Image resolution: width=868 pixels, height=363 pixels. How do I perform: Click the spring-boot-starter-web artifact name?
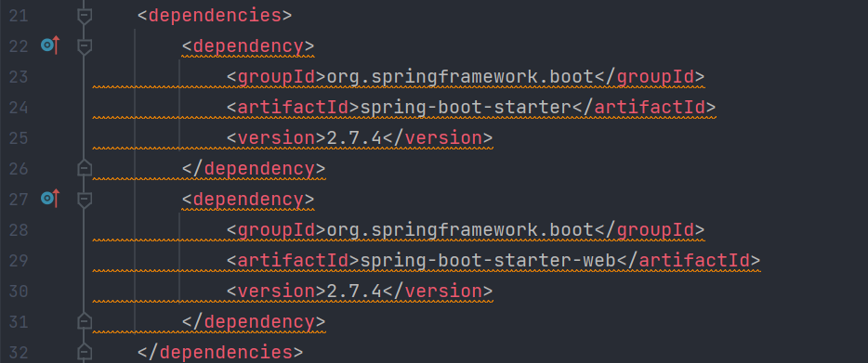488,260
